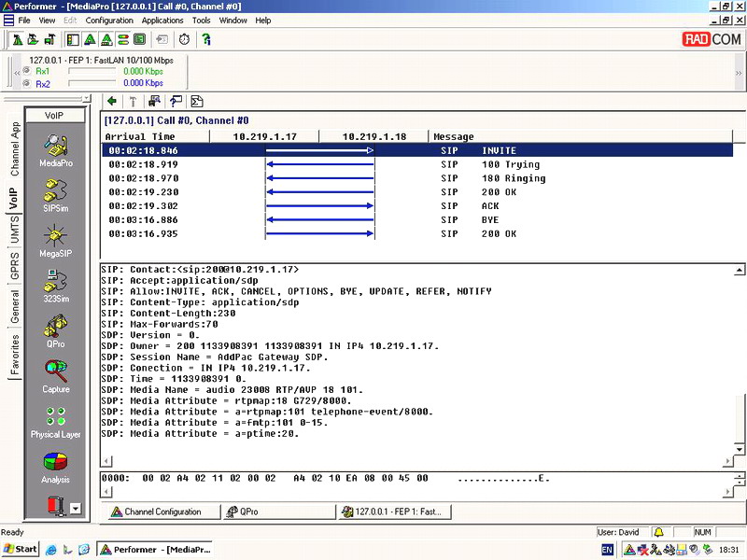747x560 pixels.
Task: Open the MegaSIP application icon
Action: 56,236
